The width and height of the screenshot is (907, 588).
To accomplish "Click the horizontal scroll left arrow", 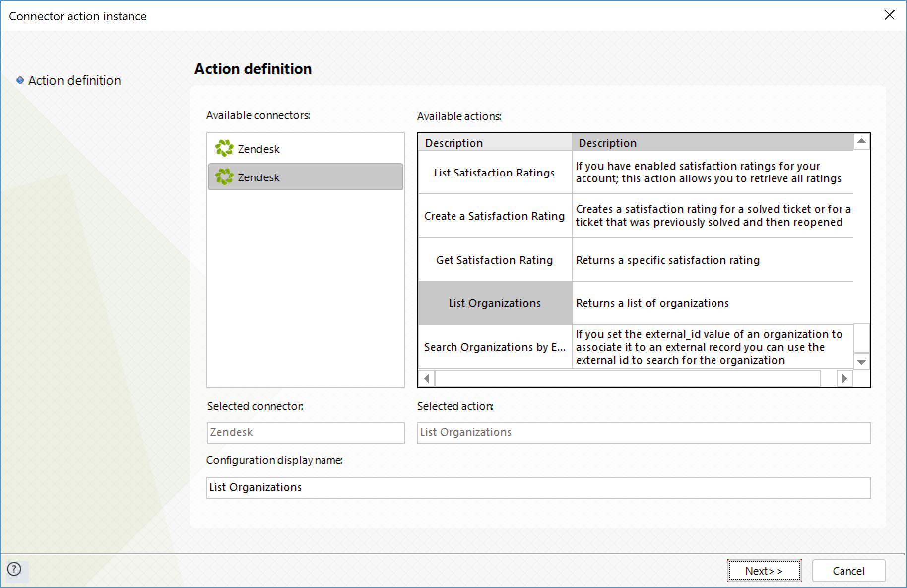I will (426, 378).
